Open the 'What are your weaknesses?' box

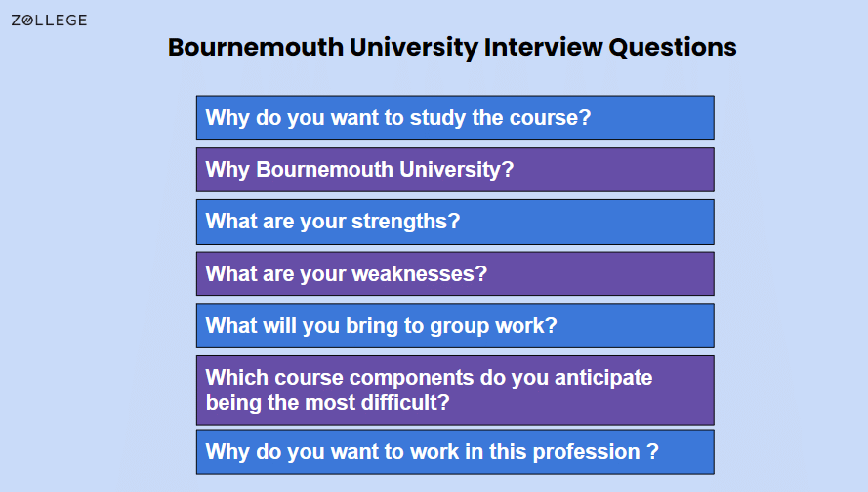click(x=455, y=273)
